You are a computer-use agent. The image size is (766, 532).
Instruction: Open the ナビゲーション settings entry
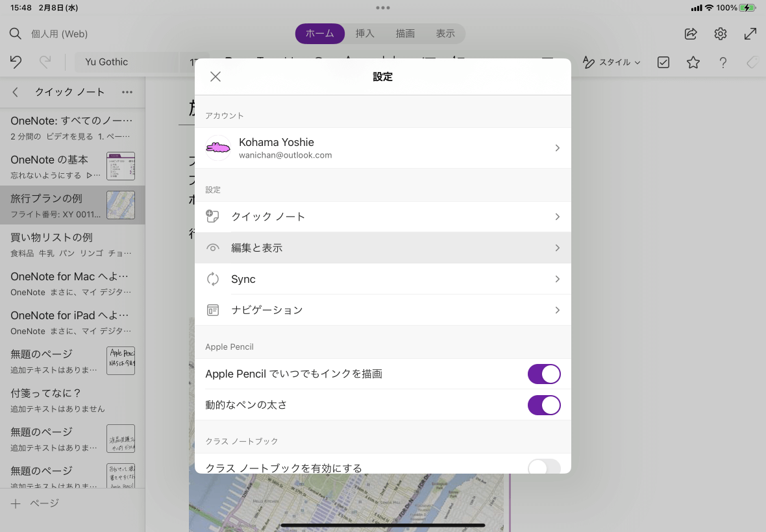coord(382,310)
